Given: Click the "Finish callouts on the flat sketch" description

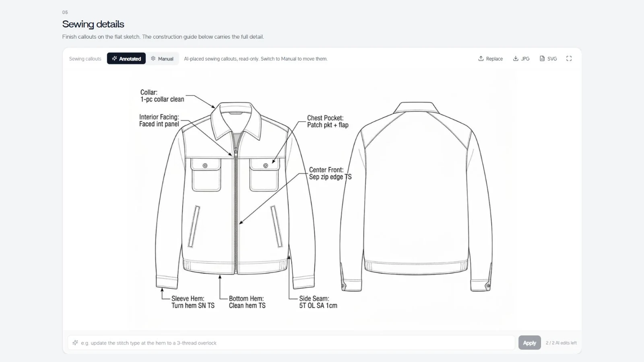Looking at the screenshot, I should pyautogui.click(x=163, y=37).
